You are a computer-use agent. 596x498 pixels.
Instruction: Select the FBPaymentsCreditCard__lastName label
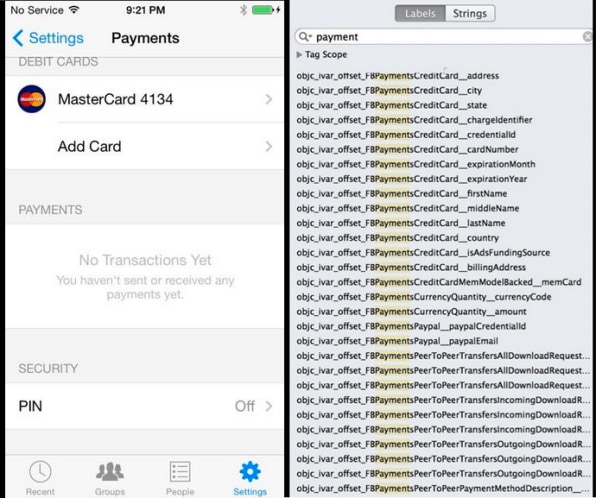coord(401,223)
